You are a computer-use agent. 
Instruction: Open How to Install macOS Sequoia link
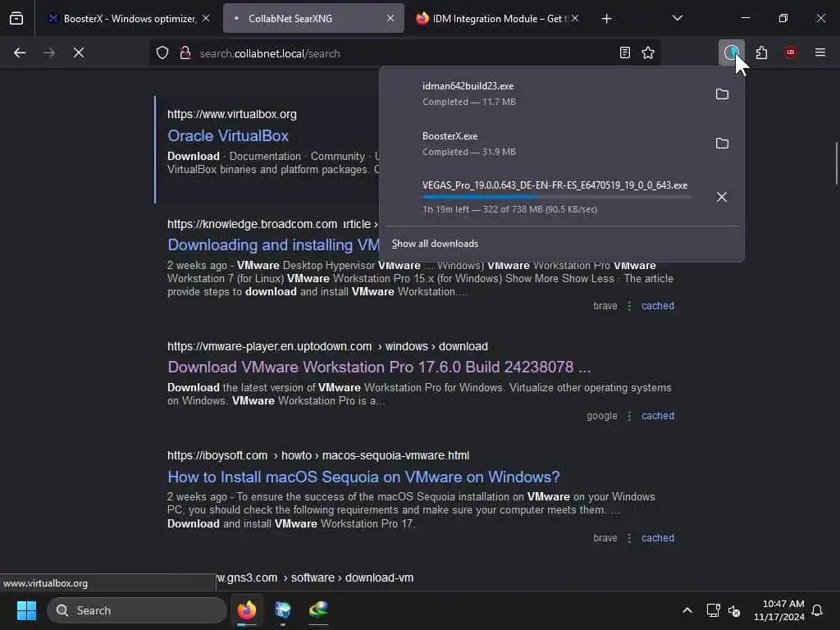click(x=363, y=477)
